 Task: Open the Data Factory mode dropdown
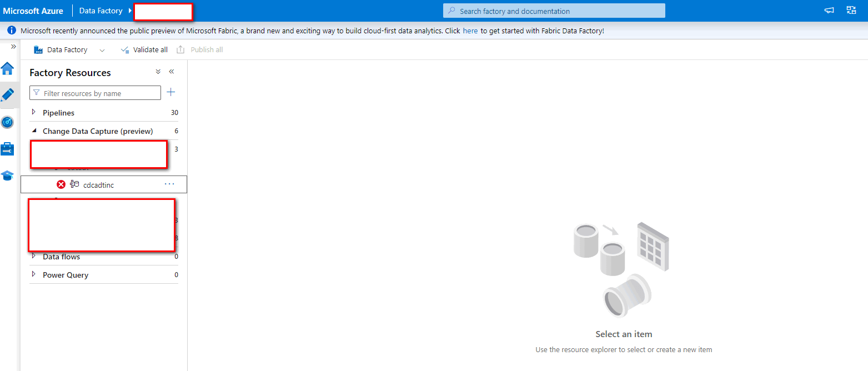[x=102, y=49]
